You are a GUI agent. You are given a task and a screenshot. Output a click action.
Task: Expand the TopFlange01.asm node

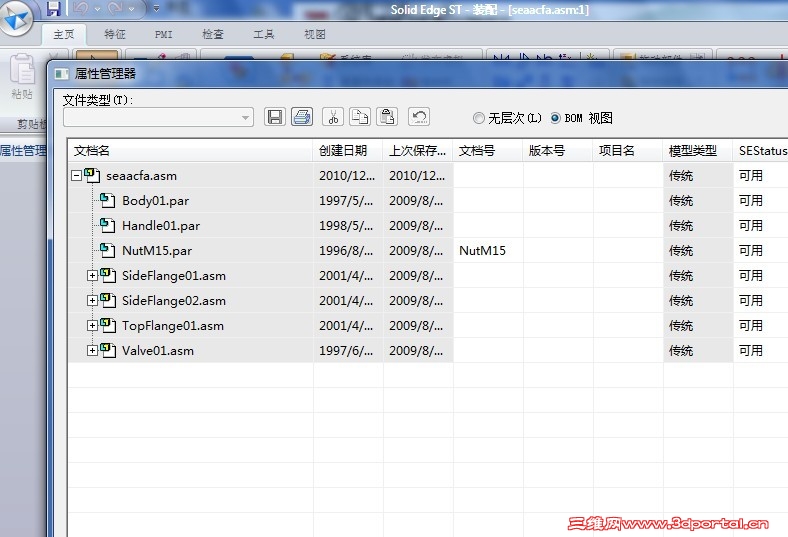92,326
